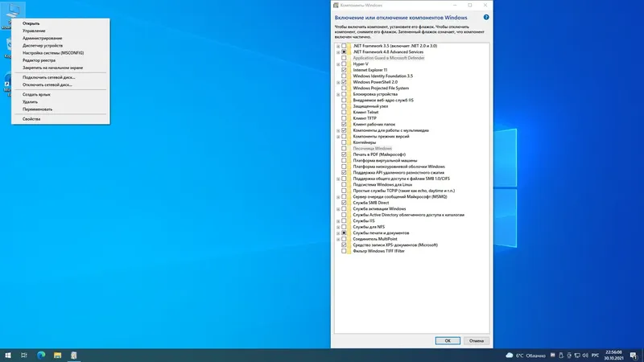This screenshot has width=644, height=362.
Task: Open Task View on the taskbar
Action: click(24, 356)
